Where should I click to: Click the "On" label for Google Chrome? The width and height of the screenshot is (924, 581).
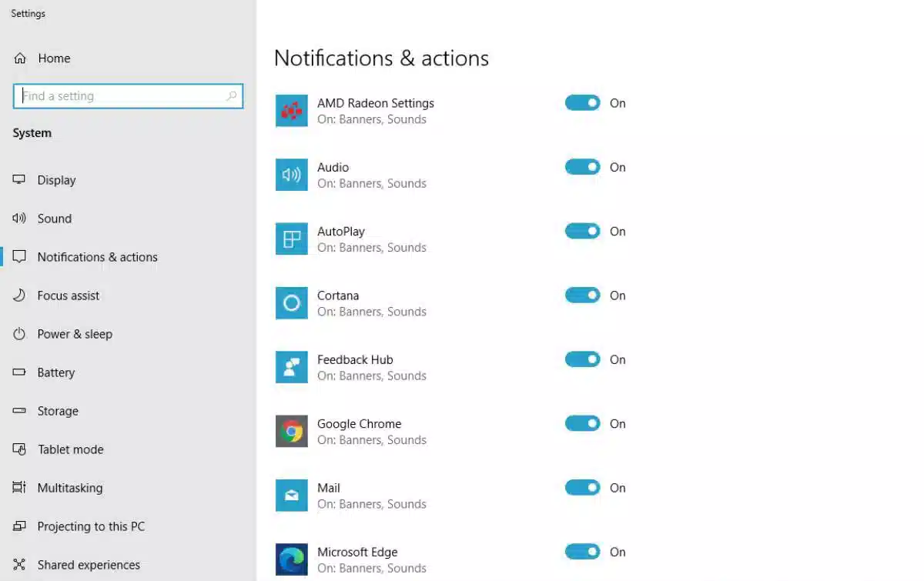(618, 423)
